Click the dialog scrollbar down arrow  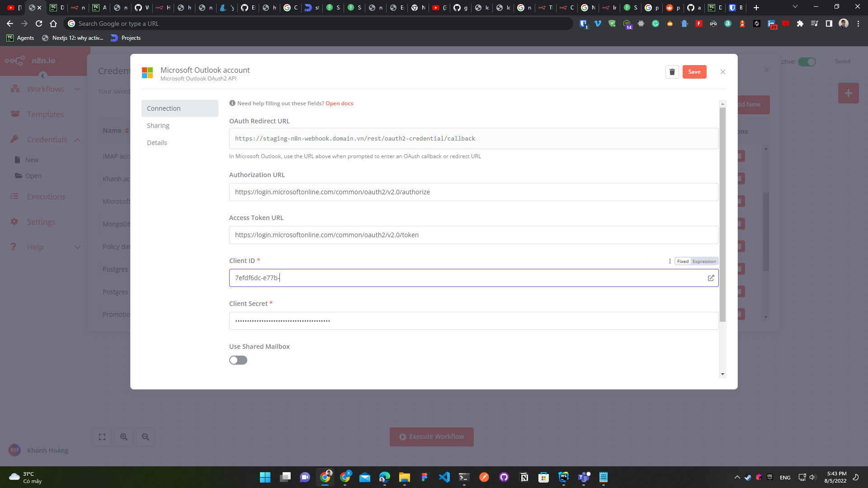pyautogui.click(x=722, y=374)
